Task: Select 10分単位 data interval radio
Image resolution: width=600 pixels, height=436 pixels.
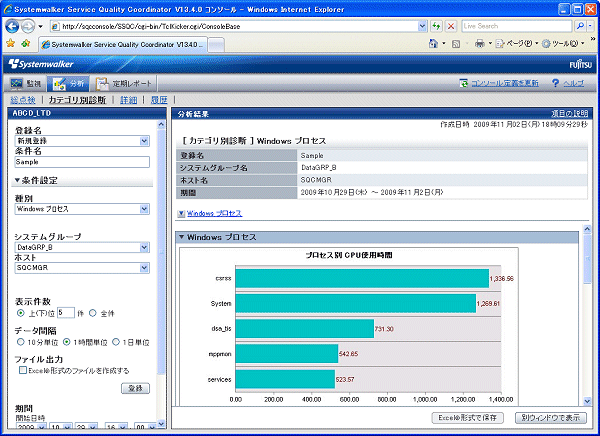Action: pos(21,342)
